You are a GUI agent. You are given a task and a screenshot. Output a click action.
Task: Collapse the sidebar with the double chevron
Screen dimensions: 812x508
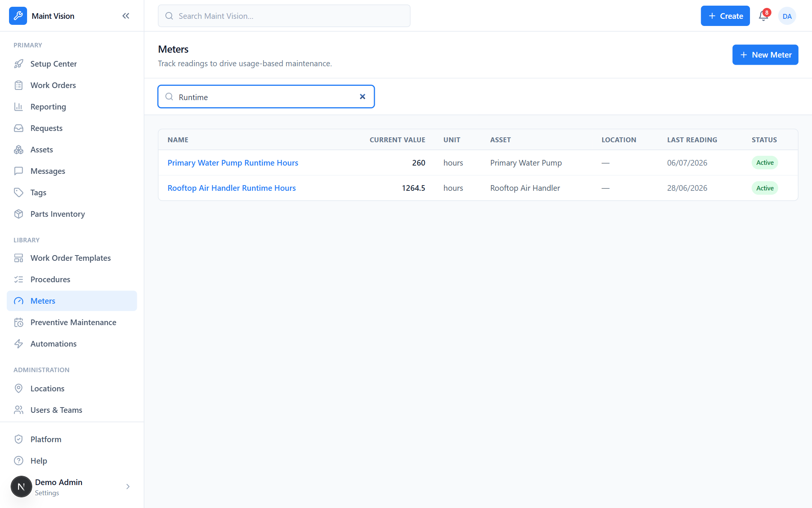coord(126,16)
